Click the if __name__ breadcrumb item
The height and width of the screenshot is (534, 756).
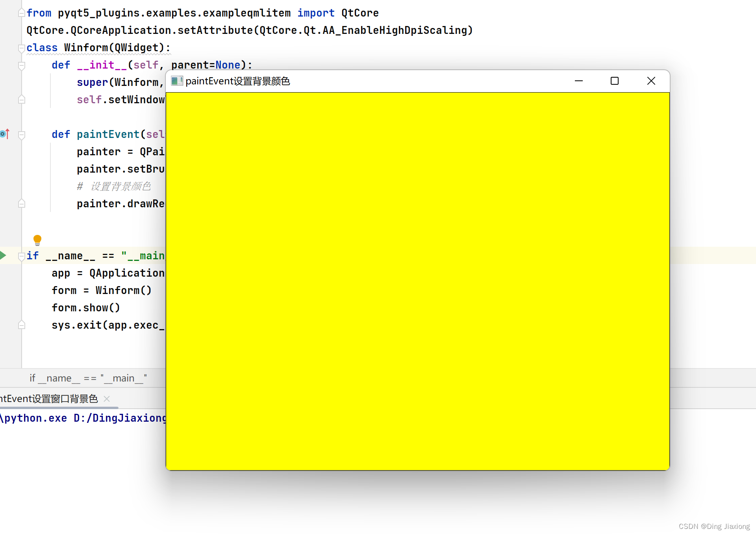click(x=88, y=378)
